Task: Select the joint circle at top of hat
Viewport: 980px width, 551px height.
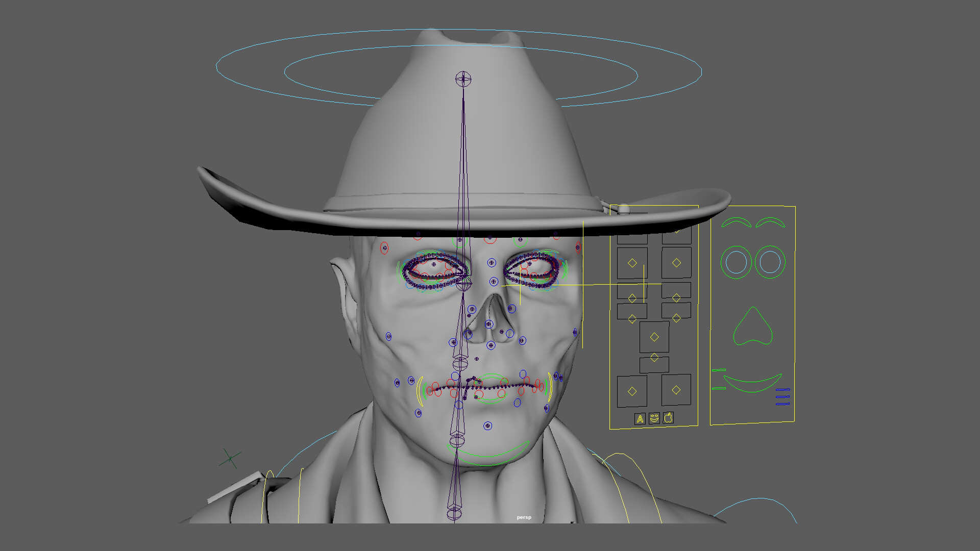Action: pos(463,79)
